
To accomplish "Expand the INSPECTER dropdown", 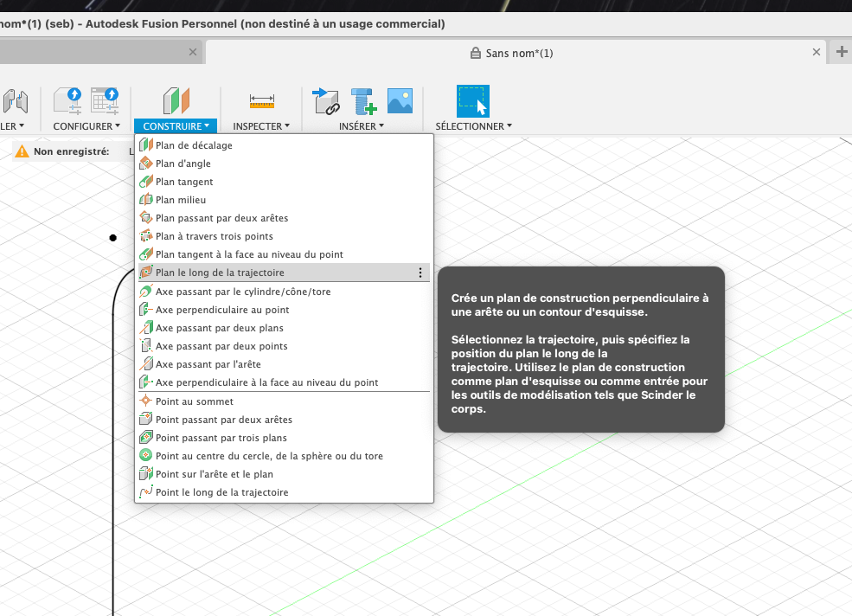I will click(x=261, y=126).
